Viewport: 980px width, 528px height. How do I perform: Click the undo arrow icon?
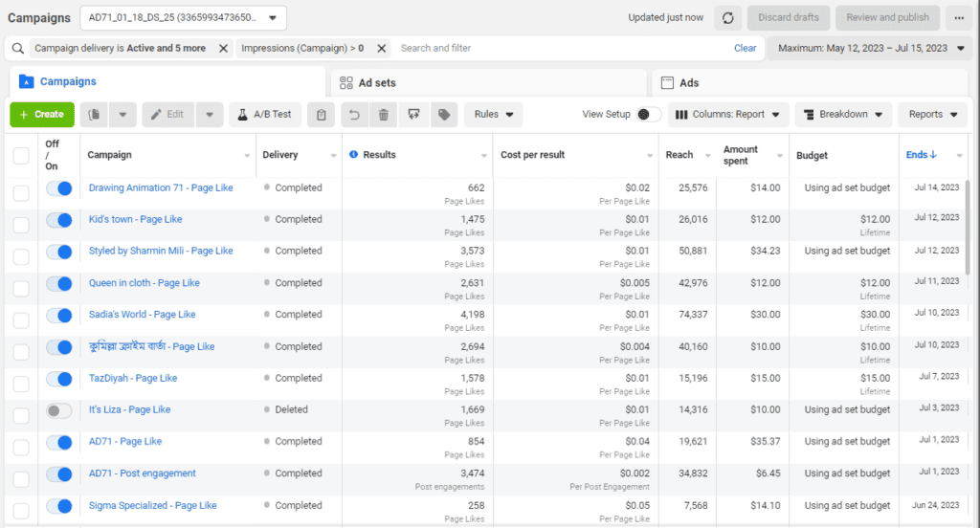coord(354,115)
